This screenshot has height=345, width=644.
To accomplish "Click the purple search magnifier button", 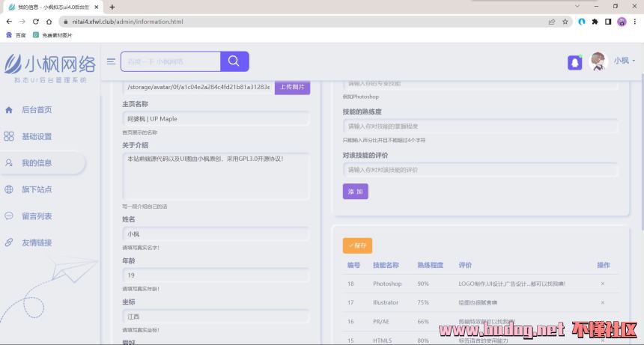I will (x=234, y=61).
